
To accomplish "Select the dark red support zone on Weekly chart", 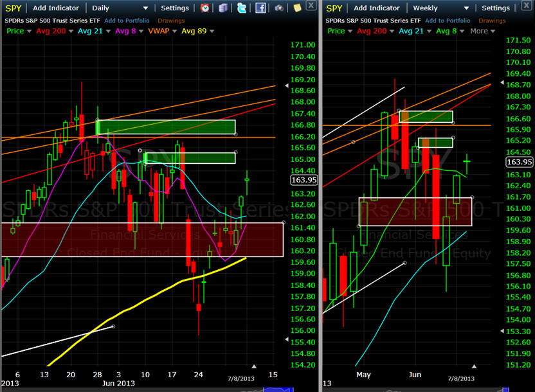I will coord(415,211).
